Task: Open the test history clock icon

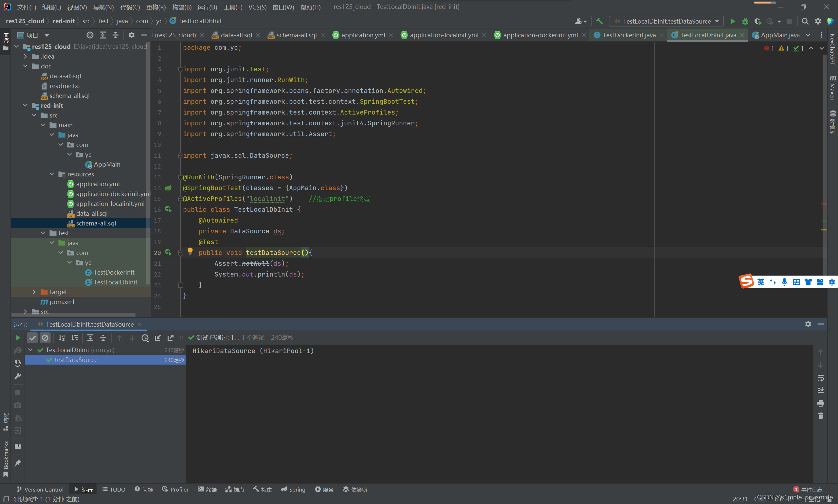Action: point(145,338)
